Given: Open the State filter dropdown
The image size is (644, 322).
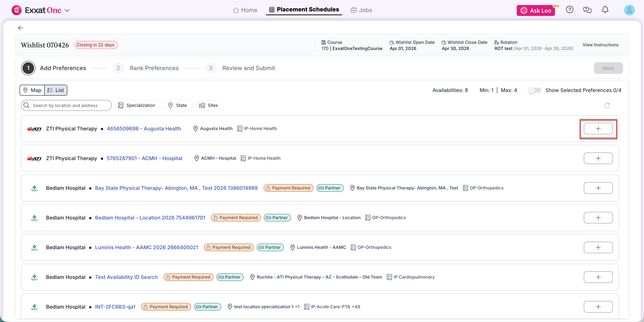Looking at the screenshot, I should click(178, 105).
